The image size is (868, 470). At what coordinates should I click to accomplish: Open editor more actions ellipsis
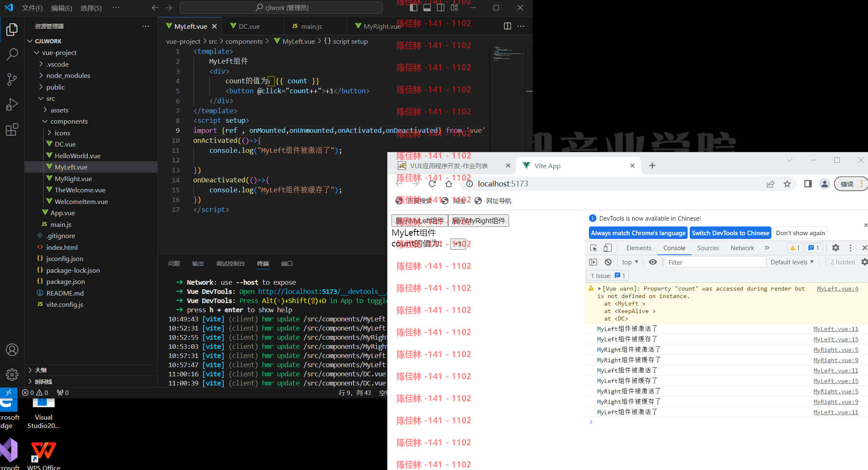pos(521,26)
